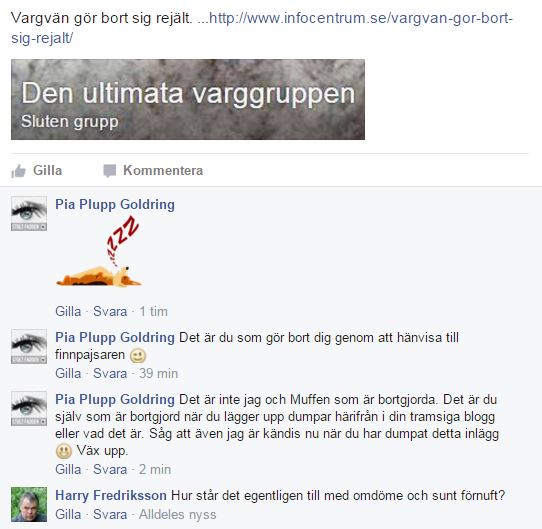Open the infocentrum.se vargvan article link
The width and height of the screenshot is (542, 529).
[x=262, y=28]
